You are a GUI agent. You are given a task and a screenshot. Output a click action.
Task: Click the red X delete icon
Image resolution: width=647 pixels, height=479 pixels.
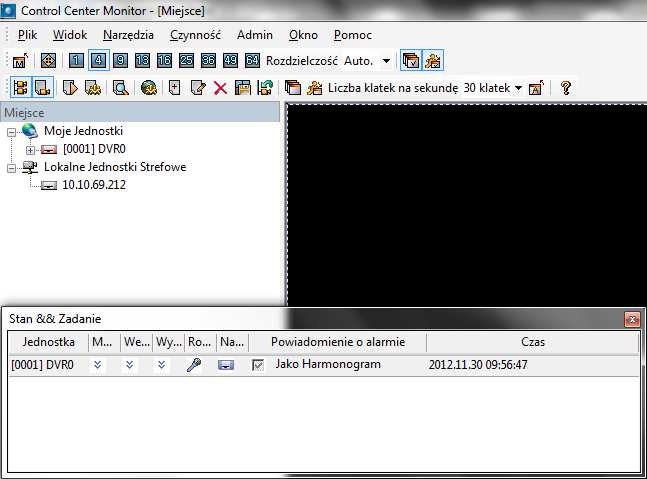(x=220, y=88)
